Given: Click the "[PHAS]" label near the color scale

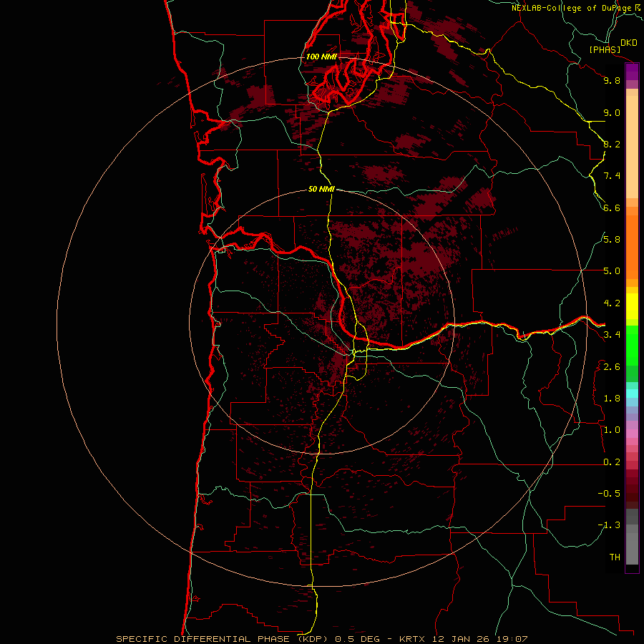Looking at the screenshot, I should click(x=605, y=49).
